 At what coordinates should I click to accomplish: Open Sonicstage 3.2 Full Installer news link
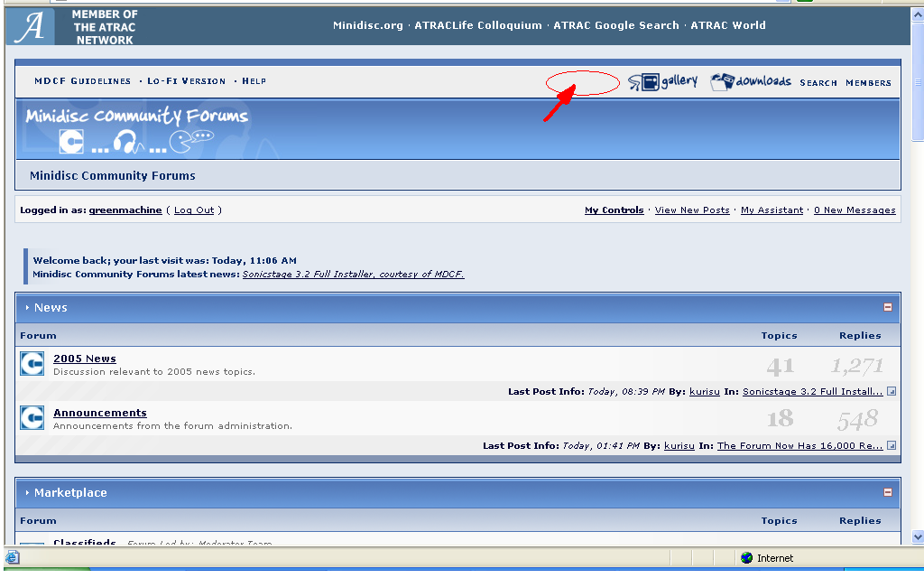pos(353,275)
